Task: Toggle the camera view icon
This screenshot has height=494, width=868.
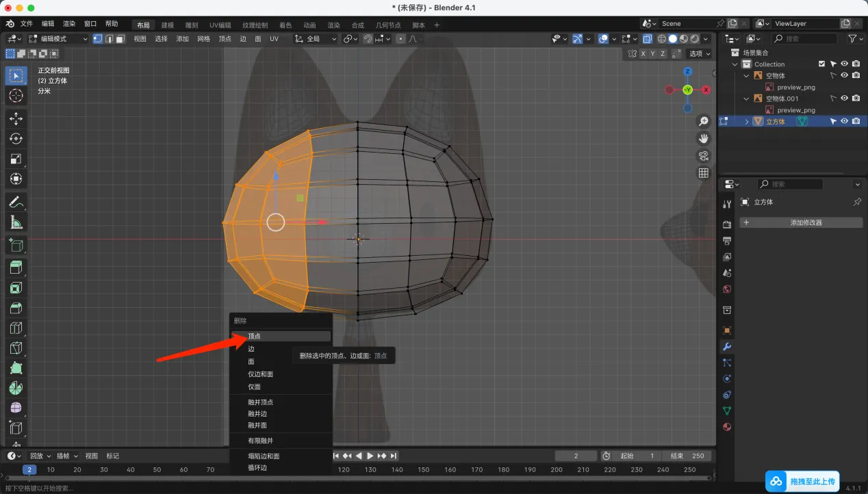Action: tap(703, 156)
